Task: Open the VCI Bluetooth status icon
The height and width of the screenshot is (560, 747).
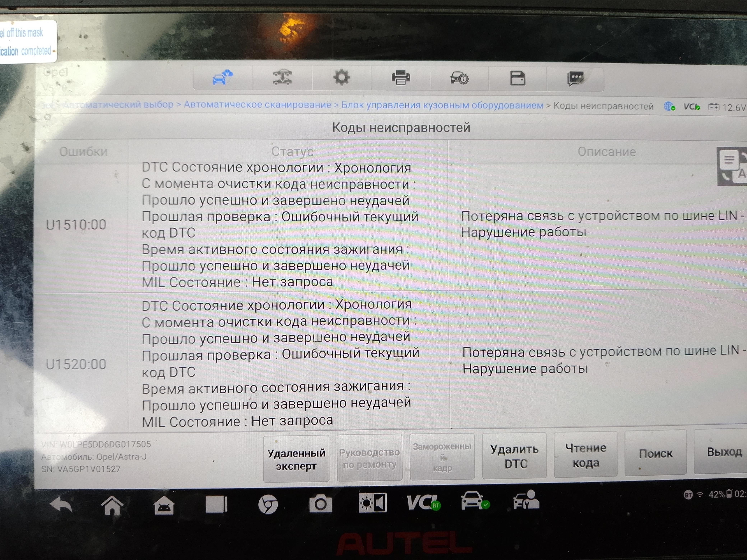Action: coord(423,503)
